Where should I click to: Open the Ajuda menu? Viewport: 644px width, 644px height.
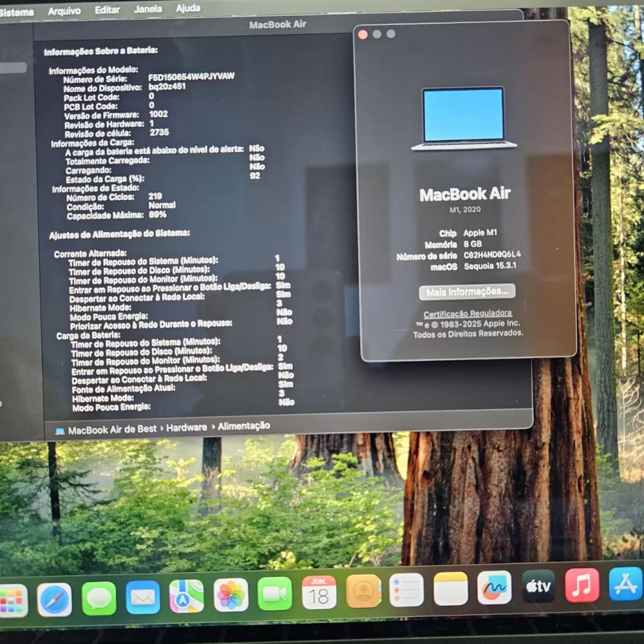[x=188, y=8]
